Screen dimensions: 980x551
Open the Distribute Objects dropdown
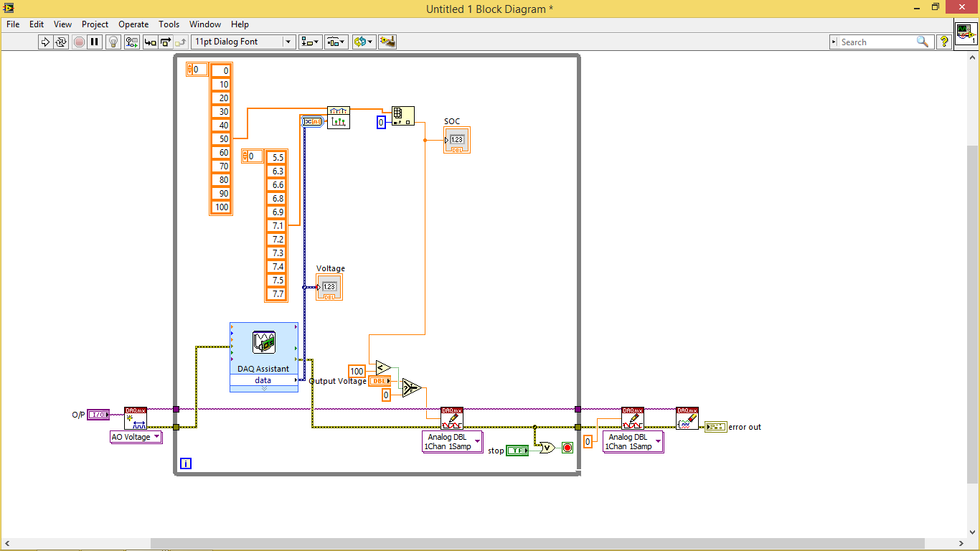tap(336, 42)
